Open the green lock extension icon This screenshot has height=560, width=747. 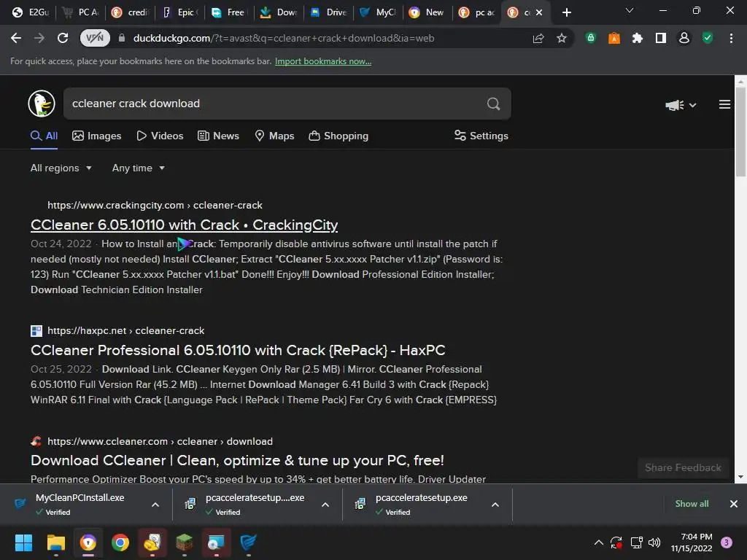[x=591, y=38]
